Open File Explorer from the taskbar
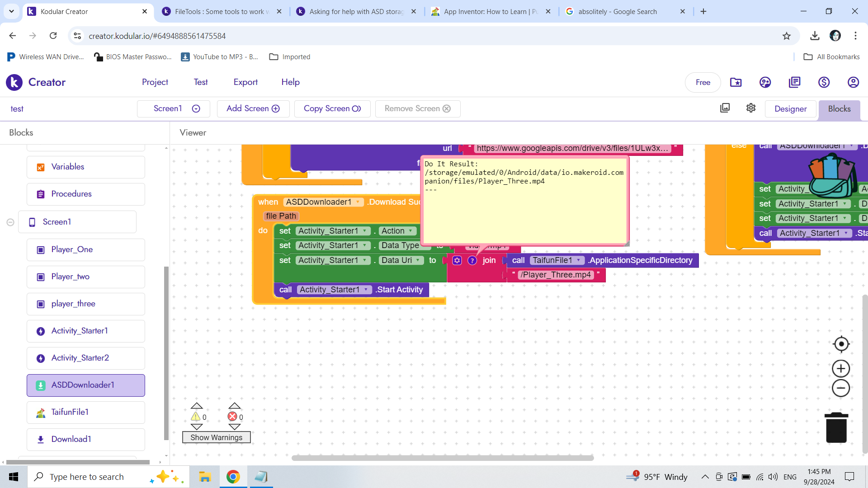 pyautogui.click(x=205, y=477)
